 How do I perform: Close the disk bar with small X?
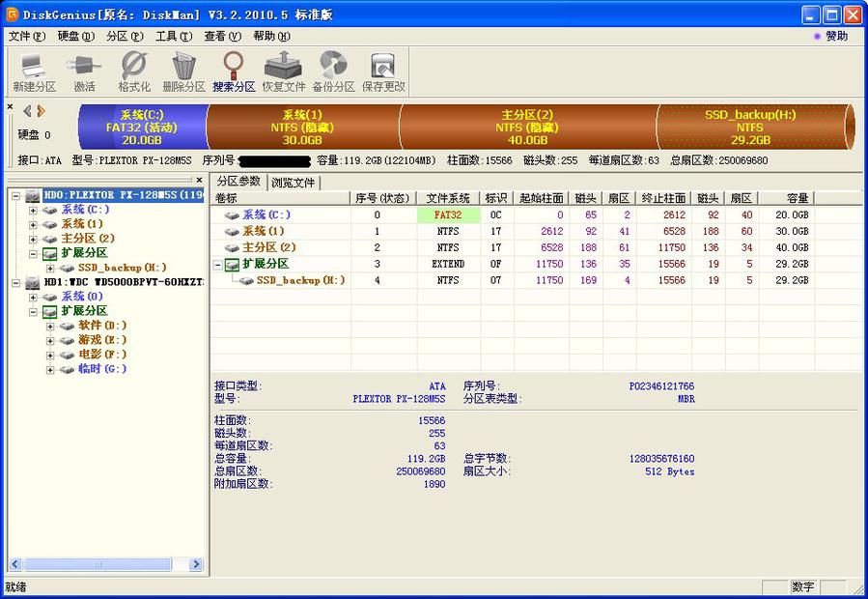click(10, 106)
